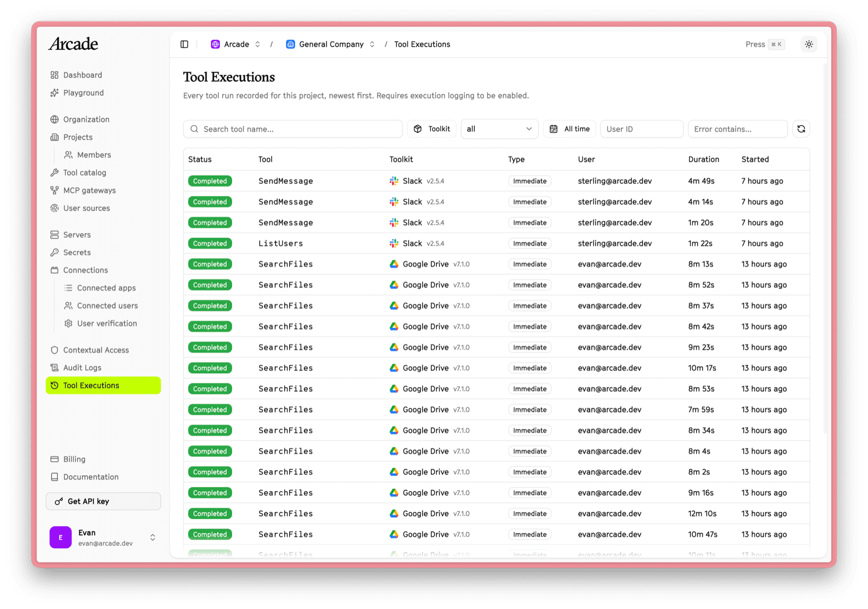Toggle the sidebar panel icon

coord(184,44)
